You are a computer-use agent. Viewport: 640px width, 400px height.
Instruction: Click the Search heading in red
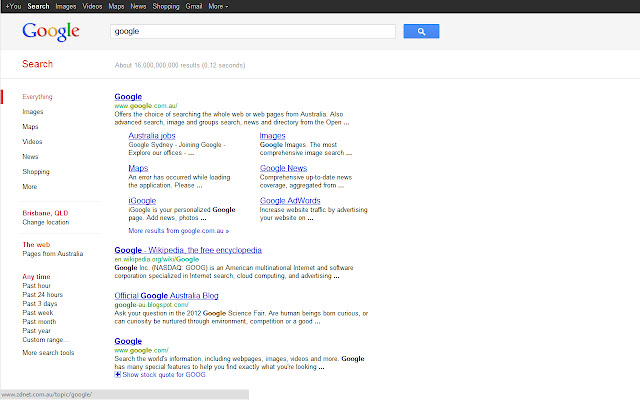point(38,64)
